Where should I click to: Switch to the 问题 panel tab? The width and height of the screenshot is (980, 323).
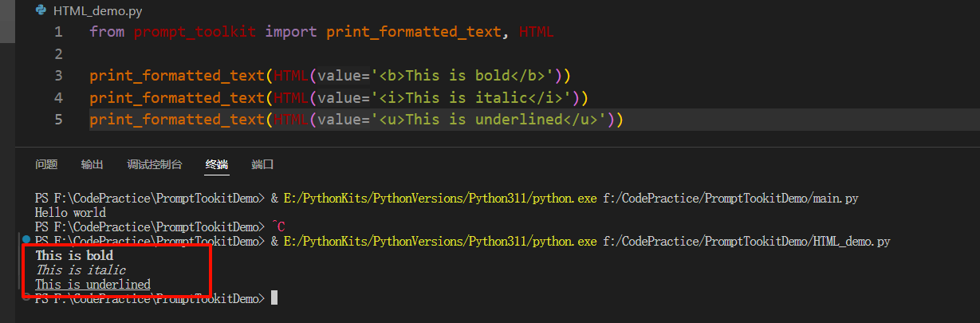46,164
